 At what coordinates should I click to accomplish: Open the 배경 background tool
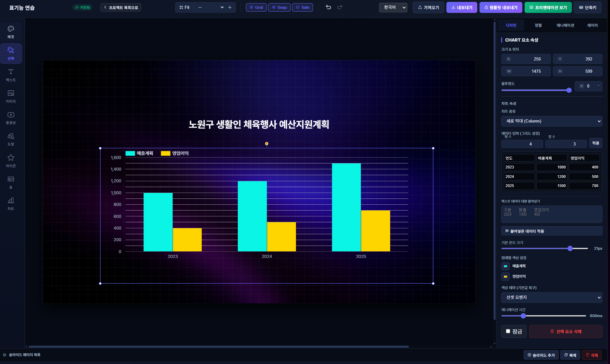(x=11, y=32)
